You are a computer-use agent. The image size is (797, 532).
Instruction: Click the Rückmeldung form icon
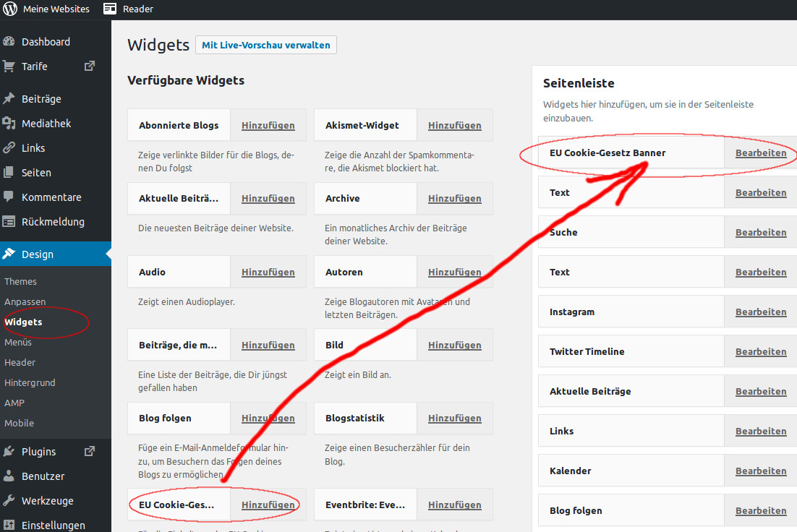coord(9,221)
